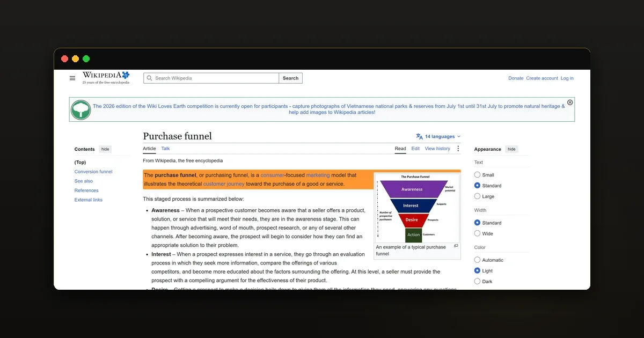The height and width of the screenshot is (338, 644).
Task: Click the green tree banner icon
Action: (81, 109)
